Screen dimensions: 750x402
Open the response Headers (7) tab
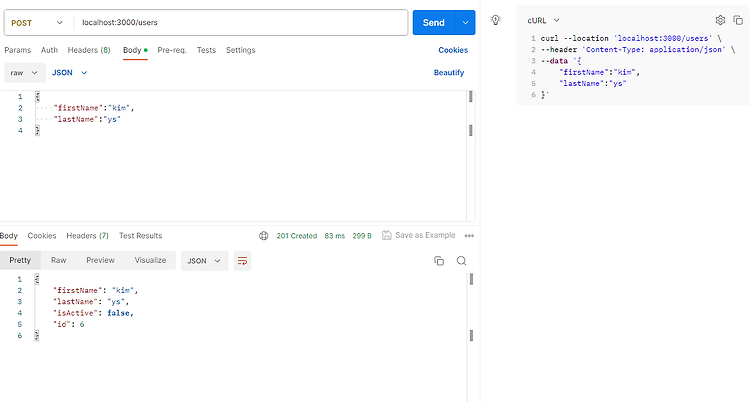(88, 235)
